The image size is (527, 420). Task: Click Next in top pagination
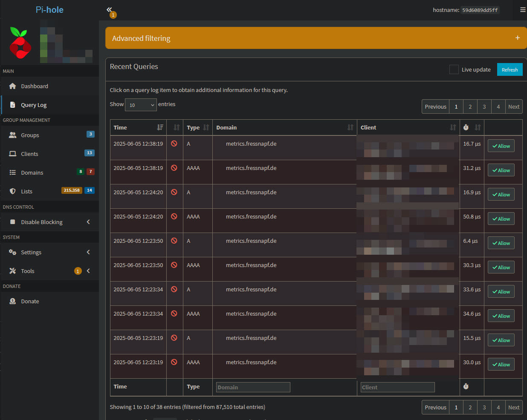(x=514, y=106)
